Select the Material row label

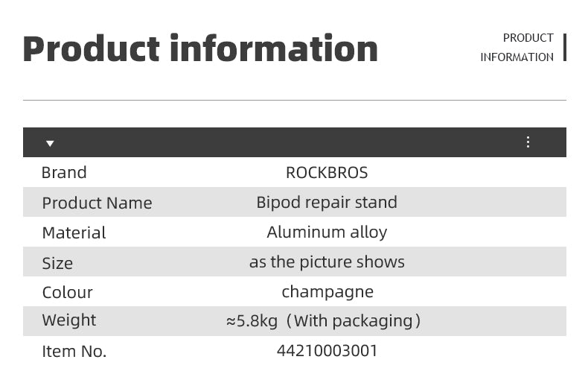pyautogui.click(x=74, y=232)
